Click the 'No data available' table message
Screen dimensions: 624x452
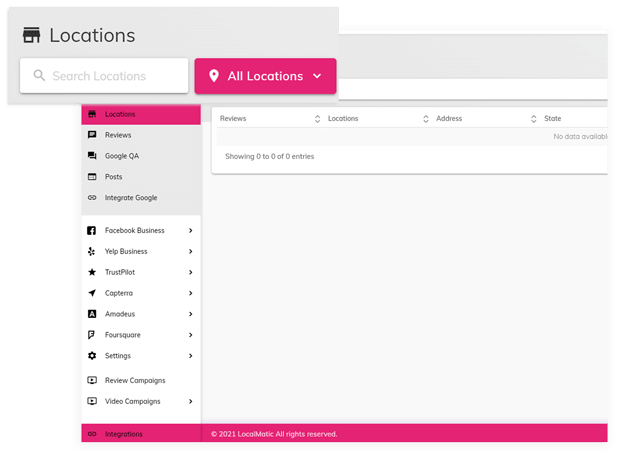pos(580,136)
